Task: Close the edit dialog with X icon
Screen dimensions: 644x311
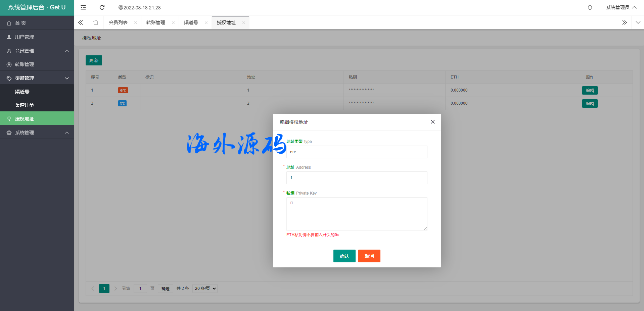Action: [432, 122]
